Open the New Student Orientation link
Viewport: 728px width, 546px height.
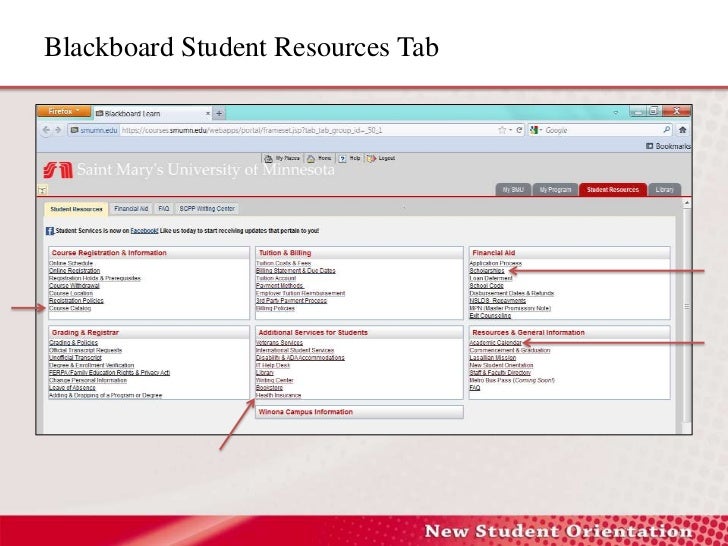click(x=501, y=365)
